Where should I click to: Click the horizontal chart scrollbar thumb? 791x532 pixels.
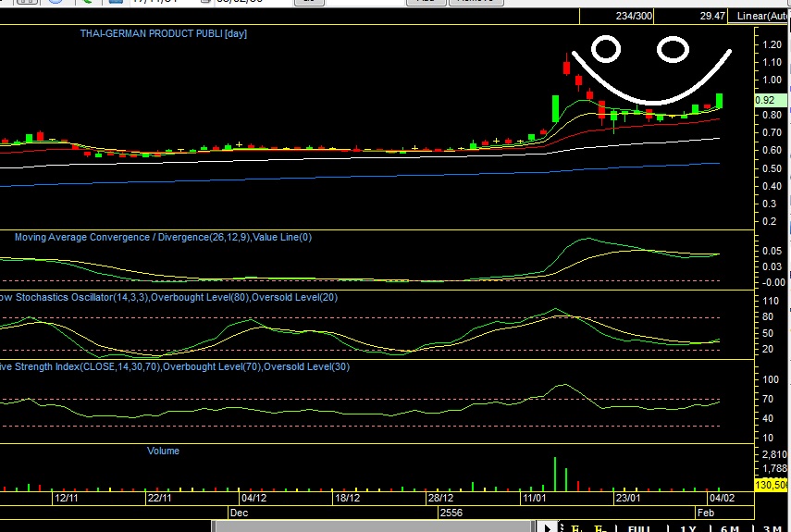[x=373, y=527]
